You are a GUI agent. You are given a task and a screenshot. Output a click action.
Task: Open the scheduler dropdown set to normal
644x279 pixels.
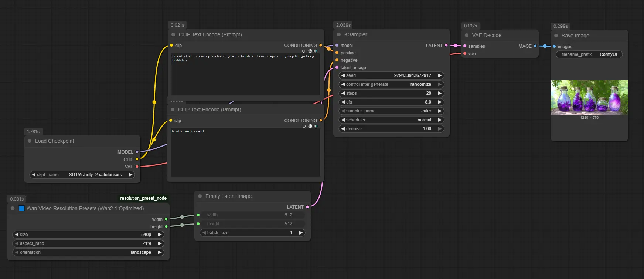pyautogui.click(x=391, y=120)
